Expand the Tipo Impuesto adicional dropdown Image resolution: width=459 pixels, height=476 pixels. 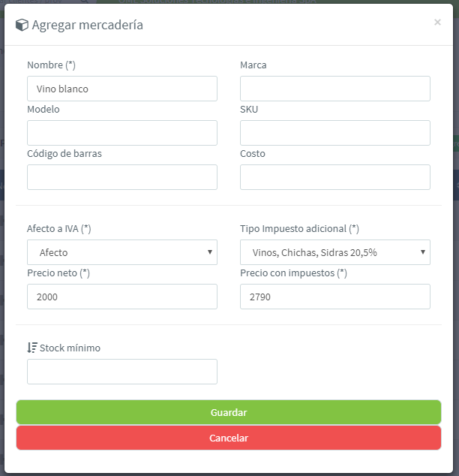pyautogui.click(x=335, y=252)
